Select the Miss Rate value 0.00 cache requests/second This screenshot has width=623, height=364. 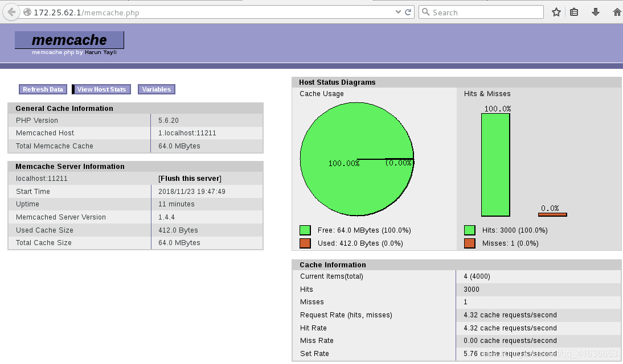click(510, 341)
